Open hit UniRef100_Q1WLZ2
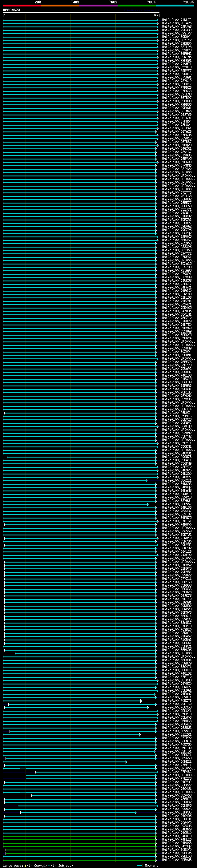This screenshot has width=197, height=868. (177, 20)
